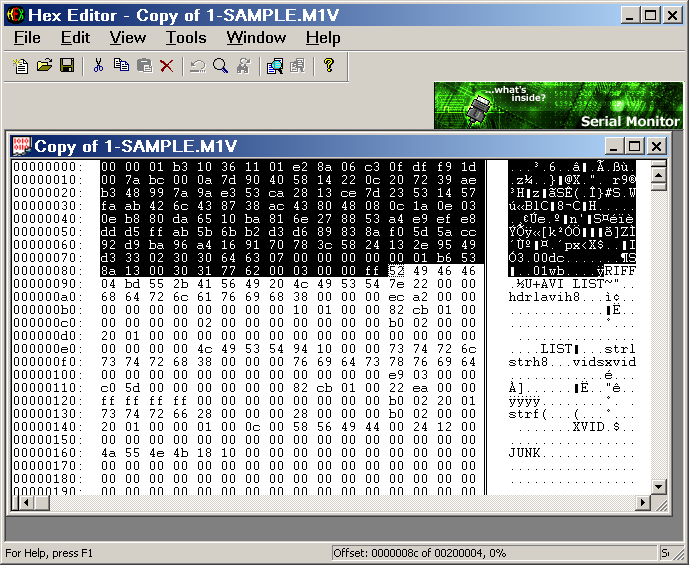Click offset label 00000090:
The width and height of the screenshot is (689, 565).
pyautogui.click(x=47, y=284)
